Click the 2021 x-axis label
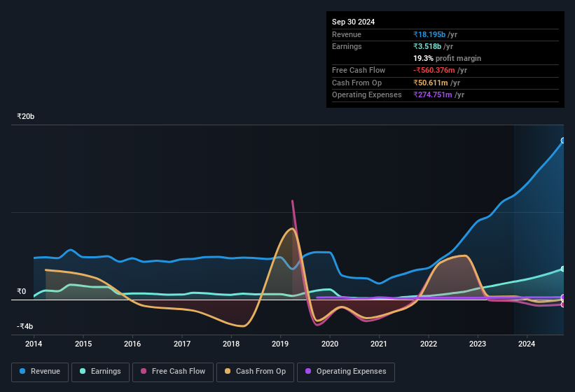Image resolution: width=575 pixels, height=392 pixels. [x=379, y=344]
